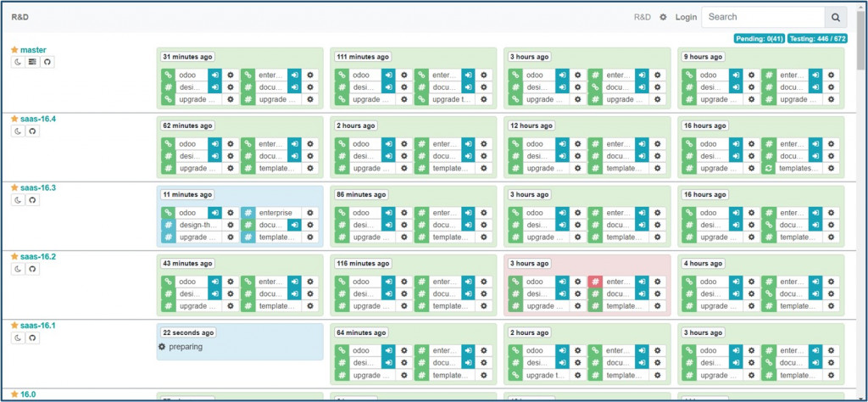
Task: Click the moon icon under saas-16.4
Action: (19, 131)
